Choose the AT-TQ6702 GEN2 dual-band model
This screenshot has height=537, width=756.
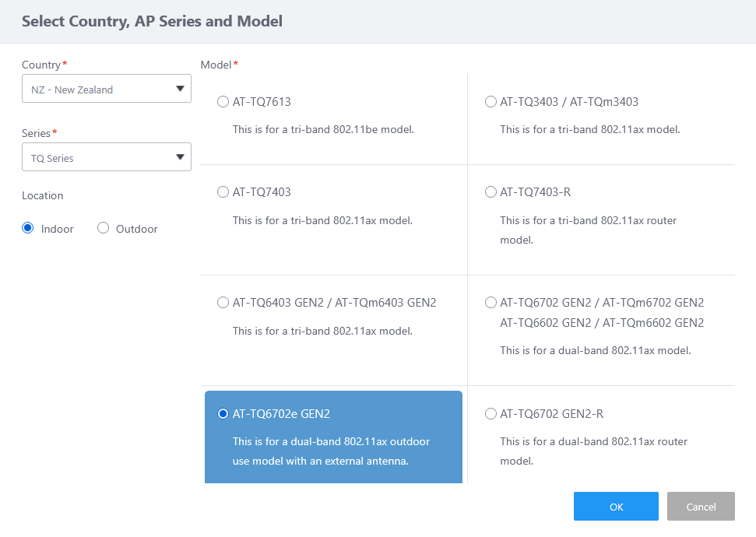pos(491,303)
